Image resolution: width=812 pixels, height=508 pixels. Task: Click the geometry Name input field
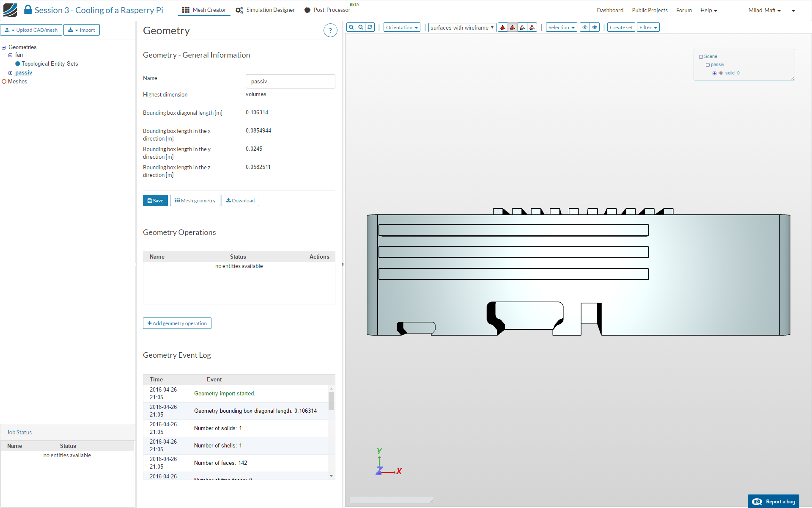[x=290, y=81]
